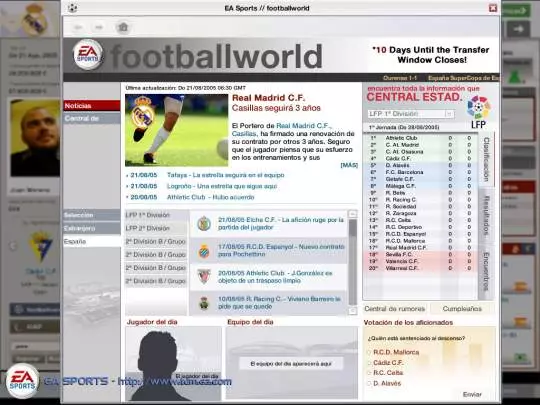
Task: Open the LFP 2ª División news category
Action: pos(156,228)
